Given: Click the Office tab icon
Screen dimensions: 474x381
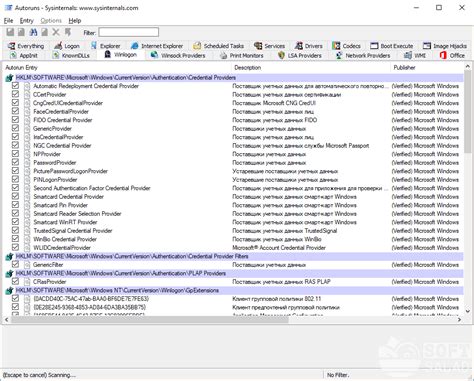Looking at the screenshot, I should (443, 55).
